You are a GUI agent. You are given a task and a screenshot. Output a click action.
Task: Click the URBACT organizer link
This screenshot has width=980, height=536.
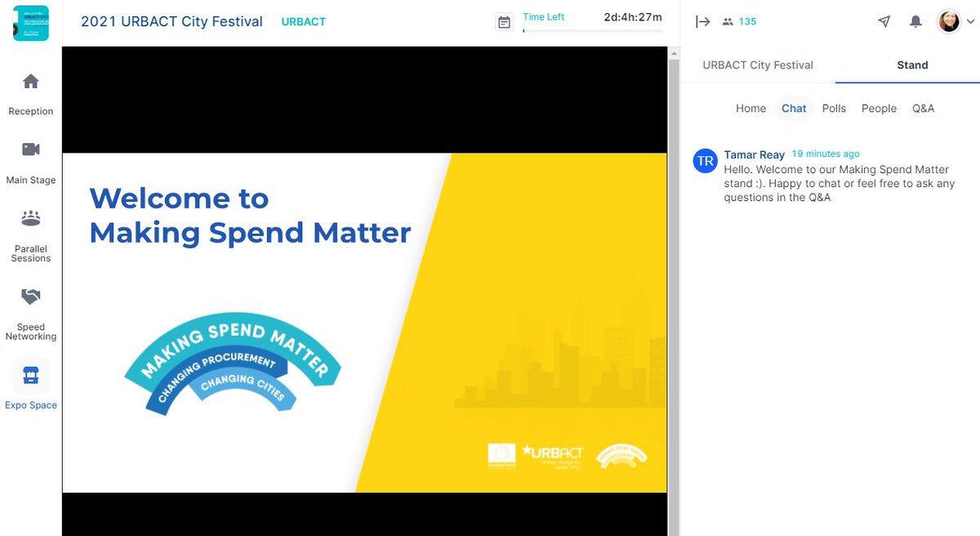(x=303, y=22)
